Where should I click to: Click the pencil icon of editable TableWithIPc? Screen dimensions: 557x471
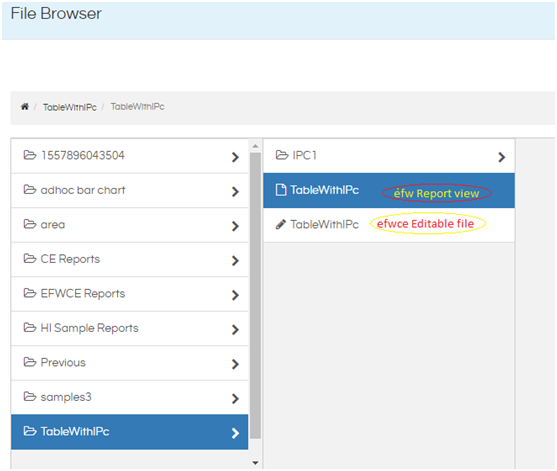coord(281,224)
